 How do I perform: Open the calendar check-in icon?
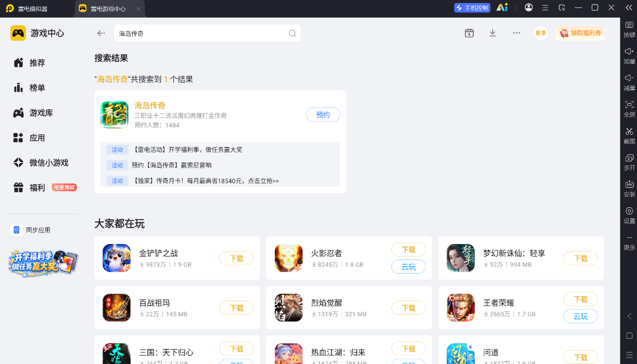click(x=469, y=33)
